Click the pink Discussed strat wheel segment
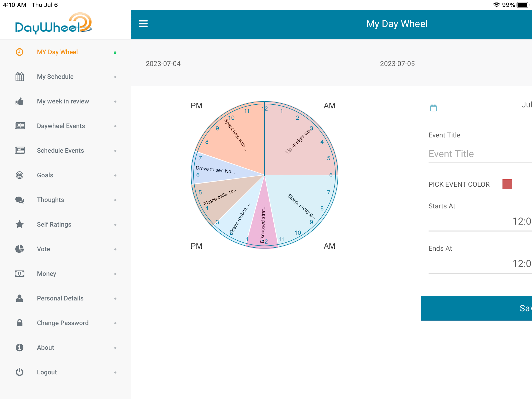 (263, 224)
